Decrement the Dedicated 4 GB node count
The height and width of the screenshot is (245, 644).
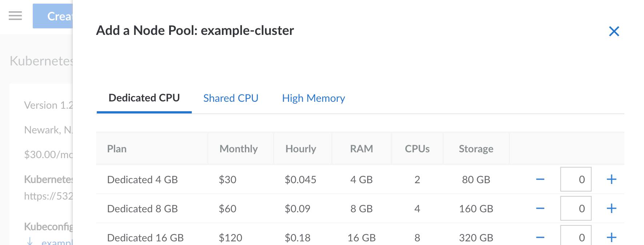pos(540,179)
